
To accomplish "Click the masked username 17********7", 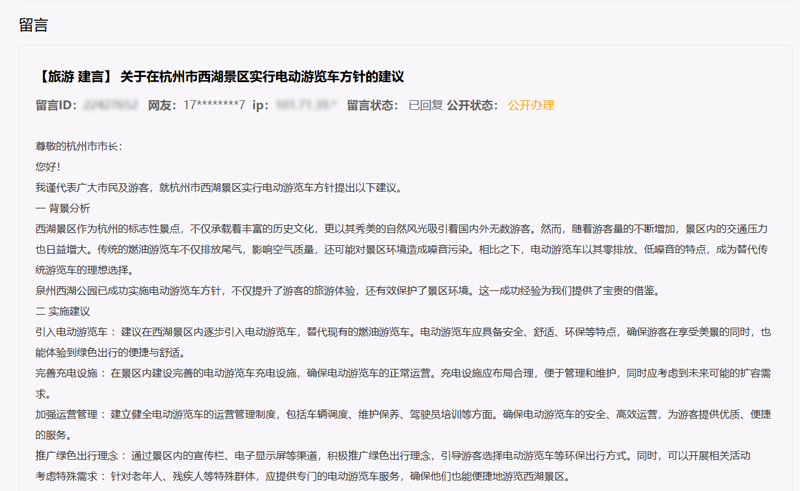I will click(x=213, y=105).
